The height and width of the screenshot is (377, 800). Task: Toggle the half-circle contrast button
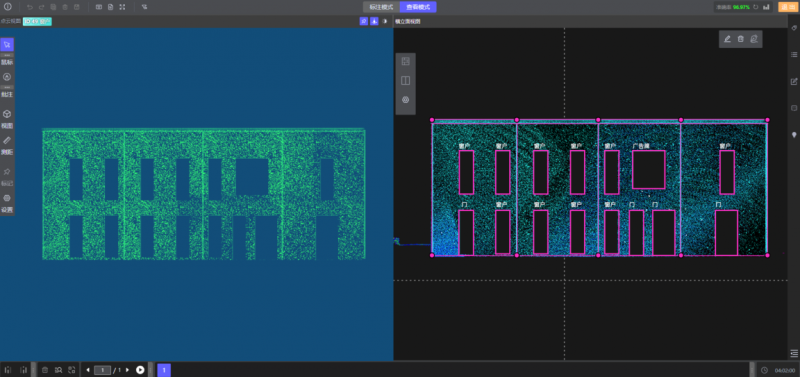click(385, 21)
